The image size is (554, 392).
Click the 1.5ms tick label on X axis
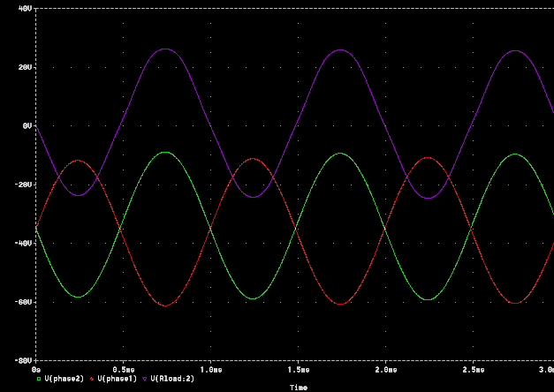tap(298, 369)
